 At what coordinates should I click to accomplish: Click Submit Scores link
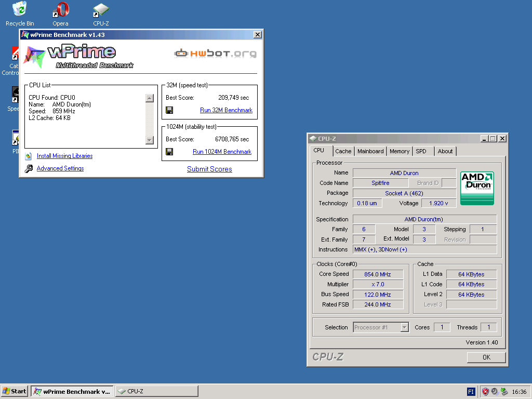(x=209, y=169)
